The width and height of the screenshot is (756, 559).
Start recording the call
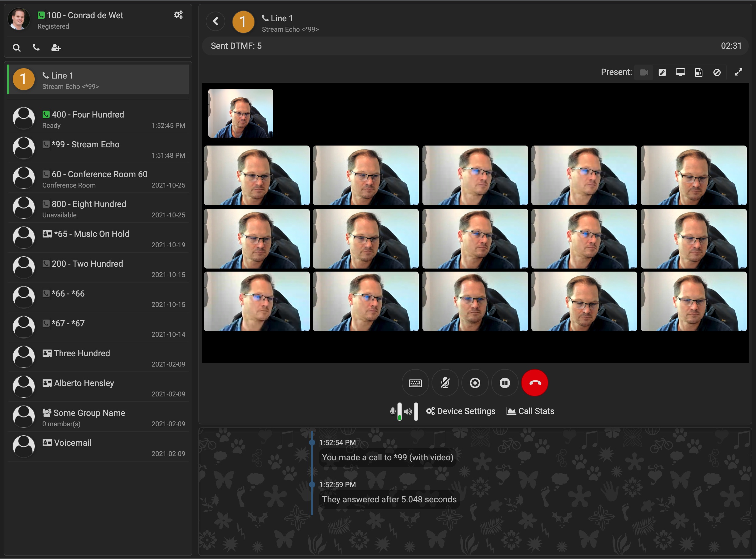coord(474,383)
